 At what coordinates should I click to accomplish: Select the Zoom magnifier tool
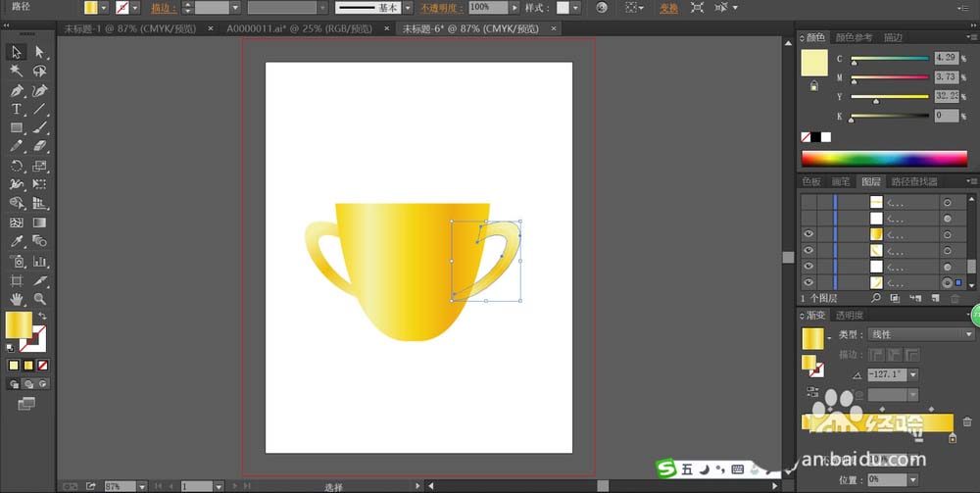(x=40, y=298)
